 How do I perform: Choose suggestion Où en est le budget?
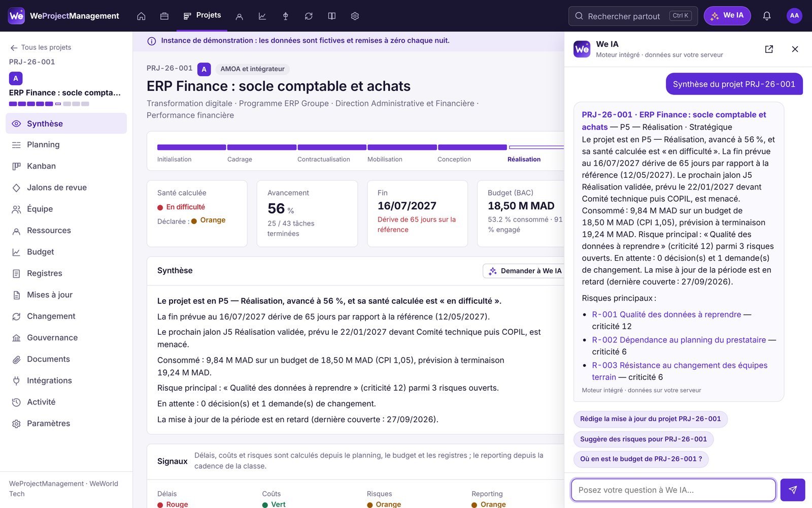pos(641,459)
